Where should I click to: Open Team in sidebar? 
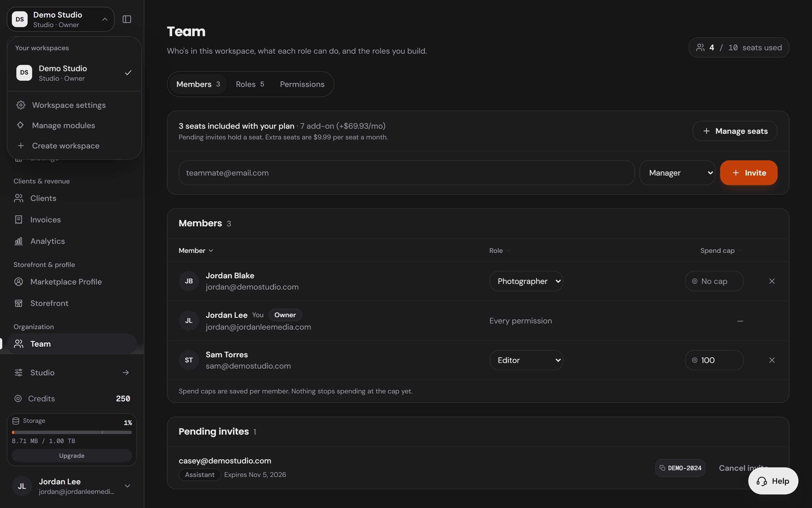tap(72, 344)
